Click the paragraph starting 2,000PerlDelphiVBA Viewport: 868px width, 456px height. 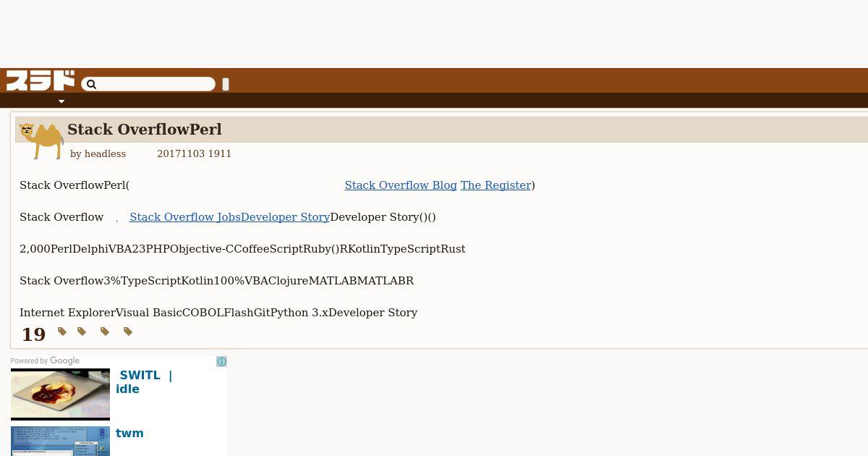pyautogui.click(x=242, y=249)
